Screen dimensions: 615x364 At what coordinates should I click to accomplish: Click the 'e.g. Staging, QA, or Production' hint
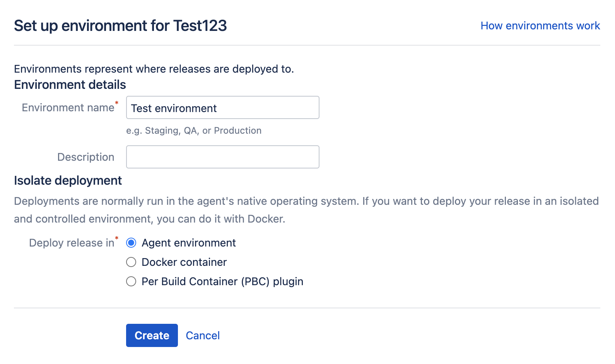click(194, 131)
